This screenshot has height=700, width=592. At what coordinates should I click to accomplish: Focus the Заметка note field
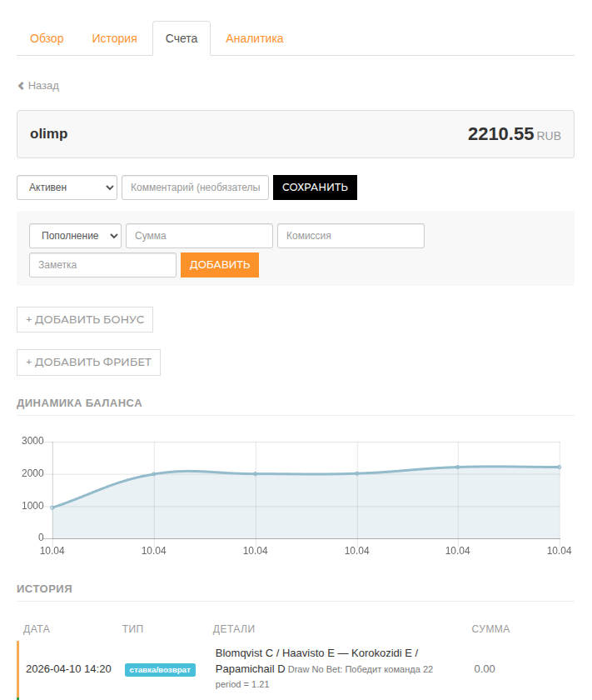(102, 265)
